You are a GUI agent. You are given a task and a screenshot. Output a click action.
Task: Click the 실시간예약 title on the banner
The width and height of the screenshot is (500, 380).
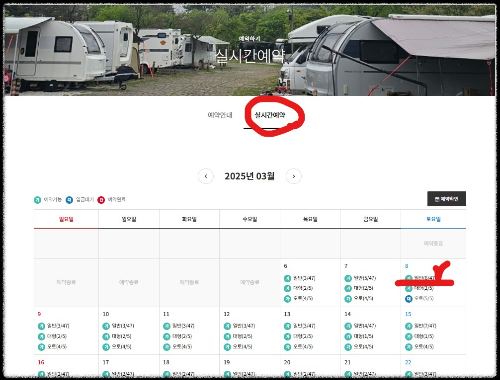pyautogui.click(x=250, y=56)
